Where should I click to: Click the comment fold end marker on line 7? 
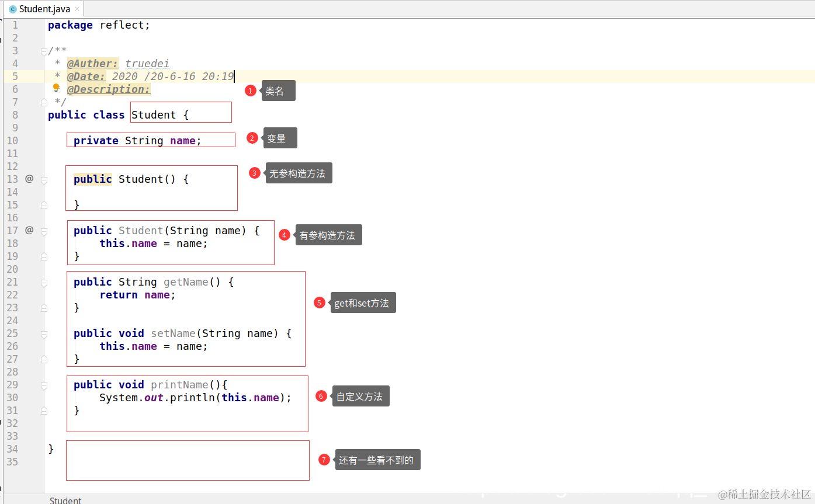click(44, 102)
